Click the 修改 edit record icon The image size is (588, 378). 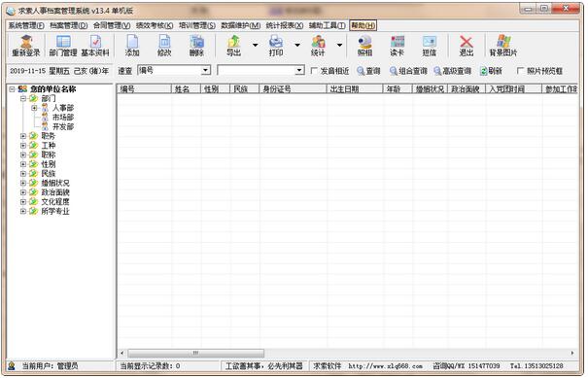[164, 46]
